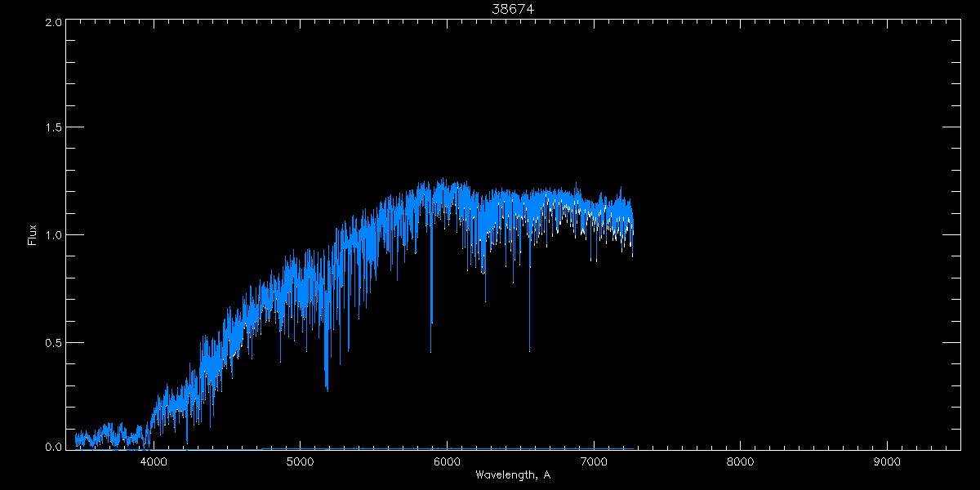This screenshot has width=980, height=490.
Task: Click the 7000 wavelength tick label
Action: (x=594, y=461)
